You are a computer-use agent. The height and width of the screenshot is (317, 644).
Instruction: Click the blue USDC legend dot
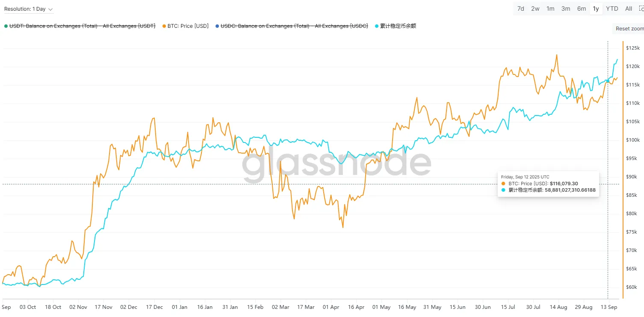217,27
